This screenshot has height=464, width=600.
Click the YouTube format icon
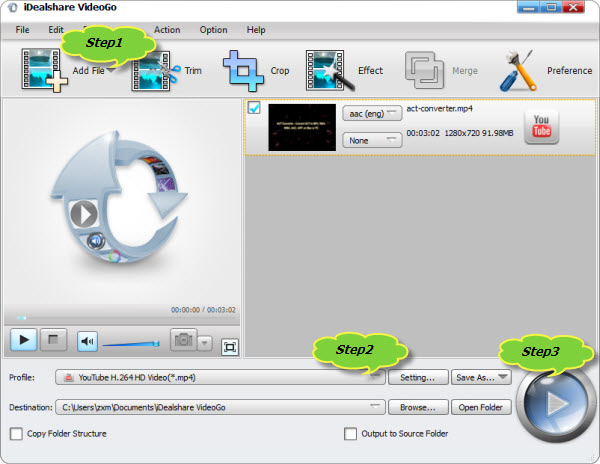pos(541,127)
